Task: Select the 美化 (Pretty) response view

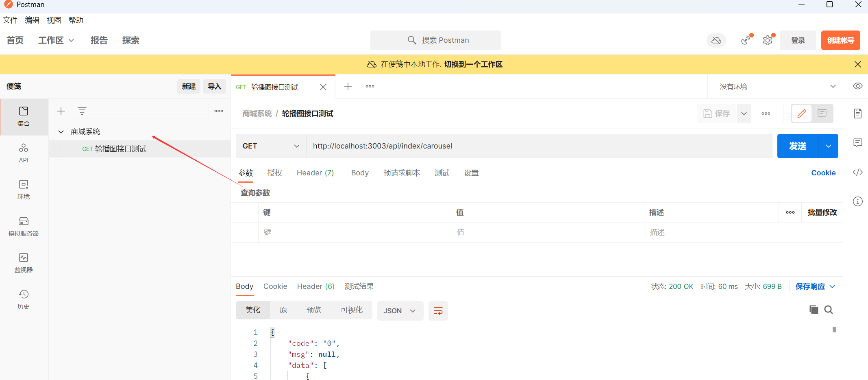Action: click(253, 310)
